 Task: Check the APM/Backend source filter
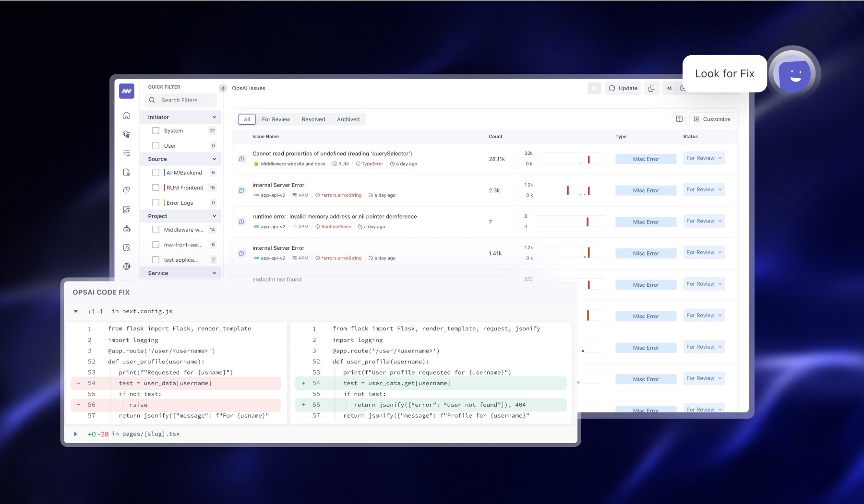(x=156, y=173)
